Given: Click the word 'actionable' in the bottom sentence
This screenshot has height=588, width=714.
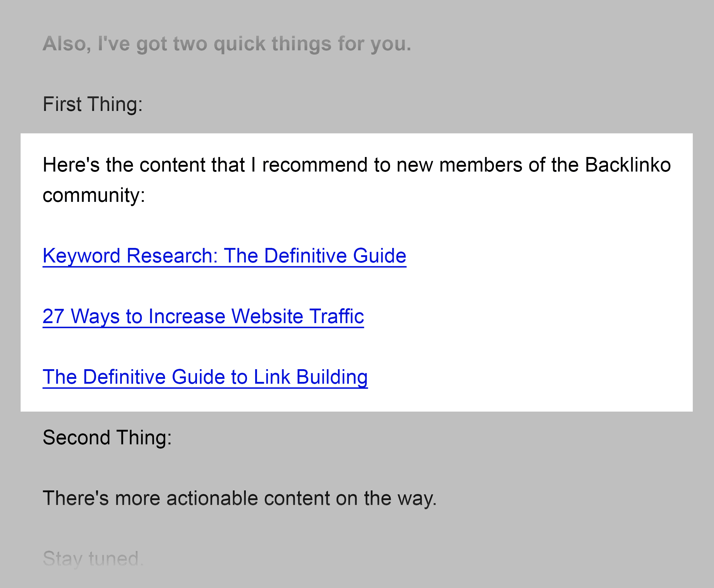Looking at the screenshot, I should [x=212, y=498].
